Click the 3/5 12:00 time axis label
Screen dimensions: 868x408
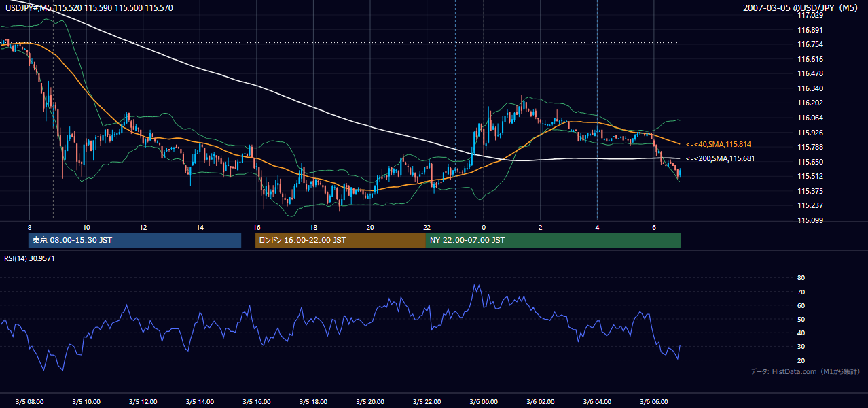click(x=143, y=401)
